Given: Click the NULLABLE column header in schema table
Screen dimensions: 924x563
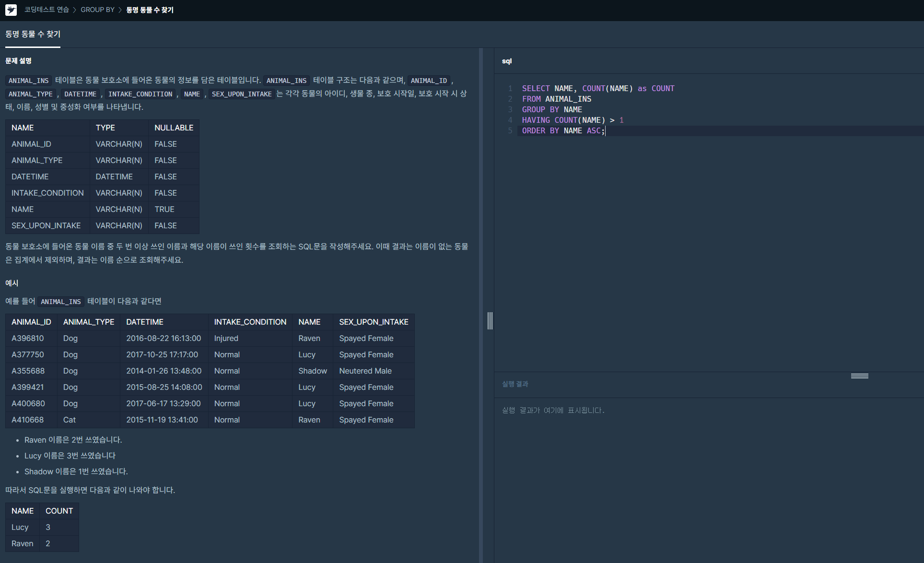Looking at the screenshot, I should click(x=174, y=128).
